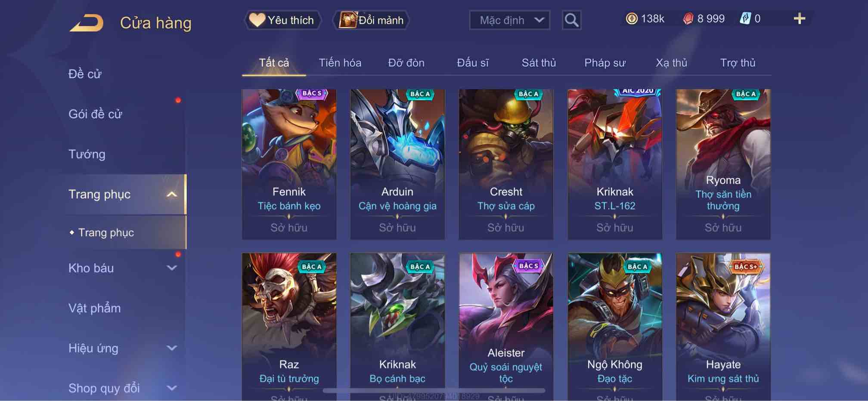This screenshot has height=401, width=868.
Task: Expand the Shop quy đổi section
Action: 171,388
